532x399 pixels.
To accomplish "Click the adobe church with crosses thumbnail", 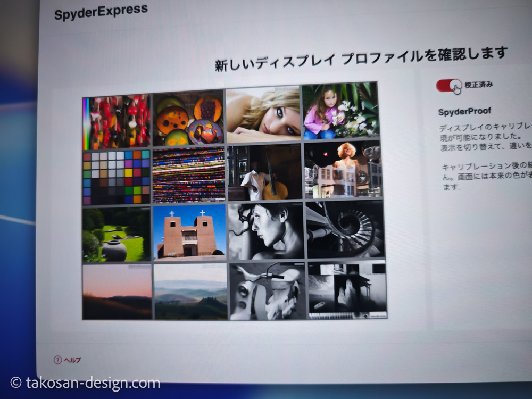I will click(189, 233).
